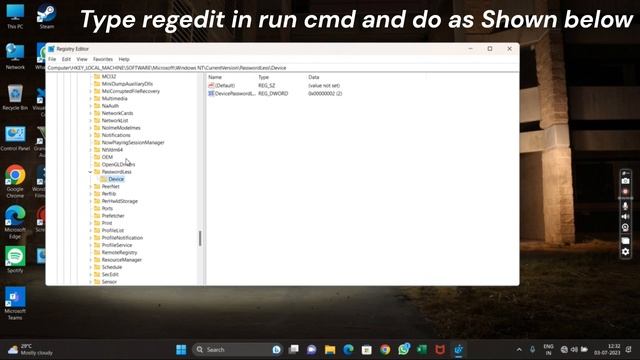Click the registry path address bar
This screenshot has width=640, height=360.
(x=282, y=68)
